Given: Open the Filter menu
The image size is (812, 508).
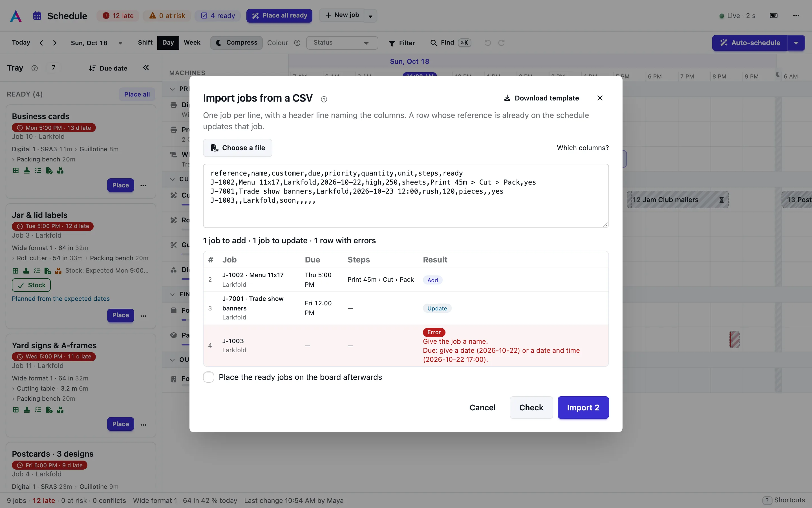Looking at the screenshot, I should pyautogui.click(x=402, y=43).
